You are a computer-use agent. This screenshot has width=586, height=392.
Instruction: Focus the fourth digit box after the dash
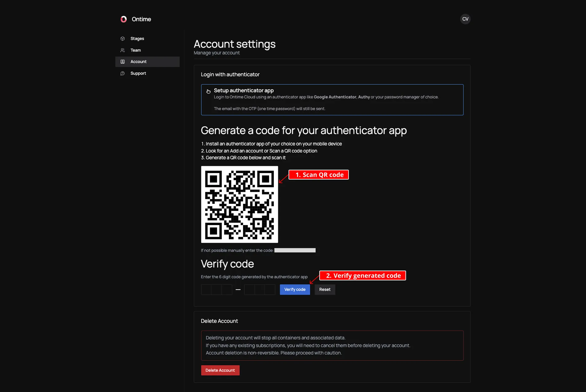249,290
